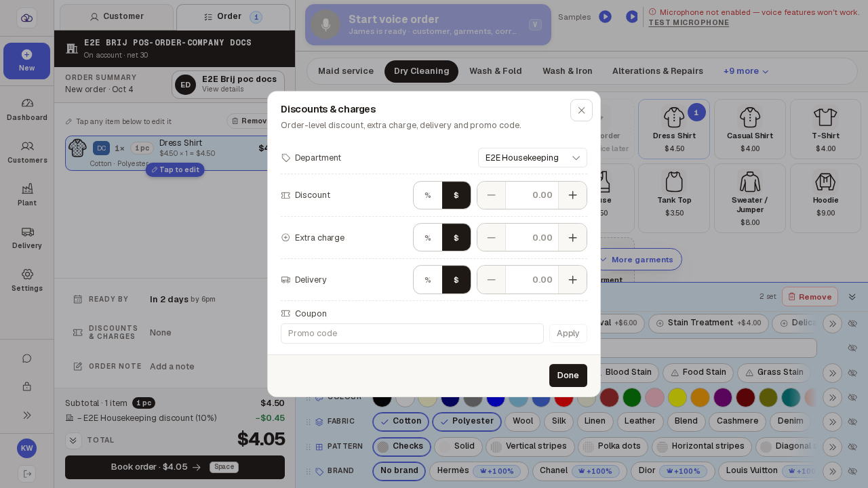Set Delivery type to percent
The height and width of the screenshot is (488, 868).
(428, 280)
